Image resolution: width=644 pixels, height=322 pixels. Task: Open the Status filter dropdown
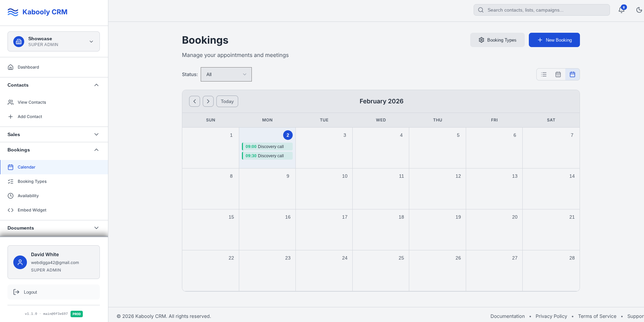(226, 74)
